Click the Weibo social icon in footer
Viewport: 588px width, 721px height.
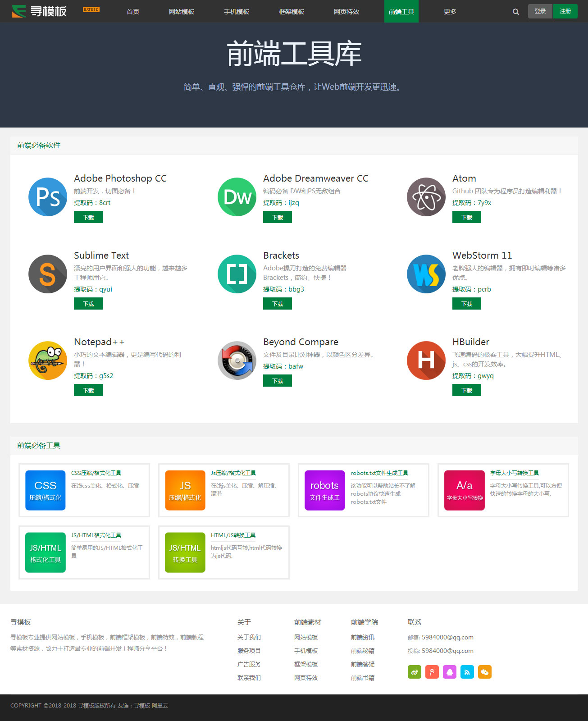tap(415, 672)
